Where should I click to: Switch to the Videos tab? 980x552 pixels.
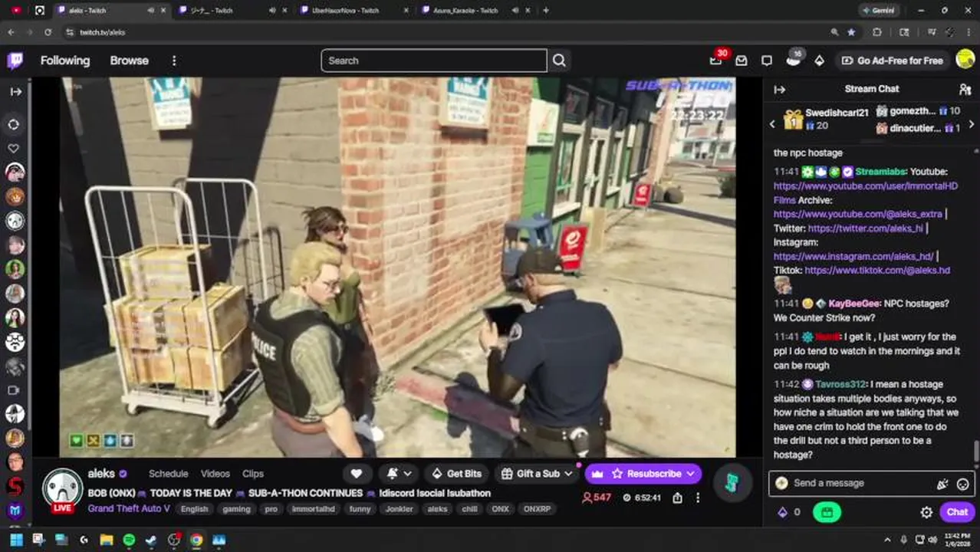(x=215, y=474)
